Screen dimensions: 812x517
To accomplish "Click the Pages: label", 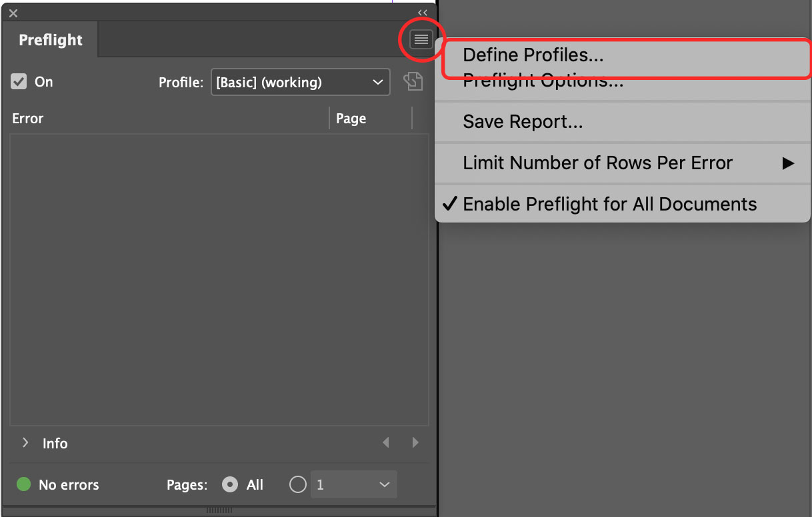I will 187,485.
